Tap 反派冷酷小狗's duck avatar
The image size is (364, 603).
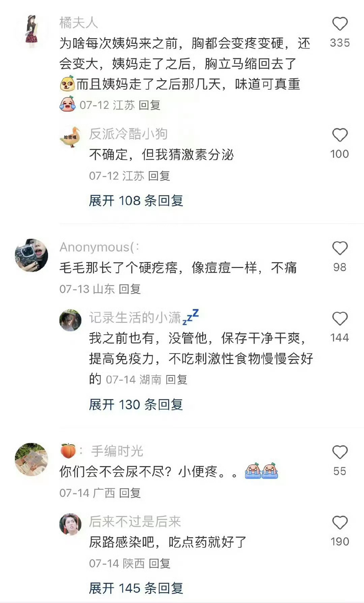pyautogui.click(x=70, y=137)
